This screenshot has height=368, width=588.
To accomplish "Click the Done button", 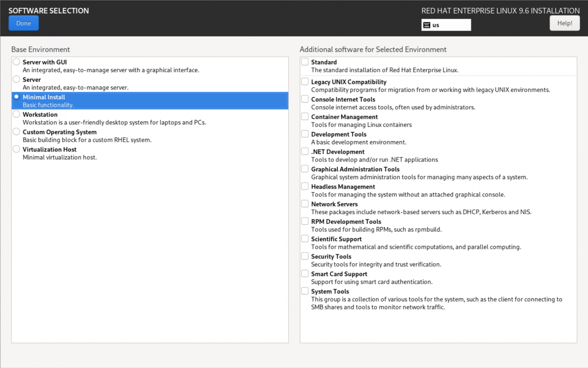I will 24,23.
